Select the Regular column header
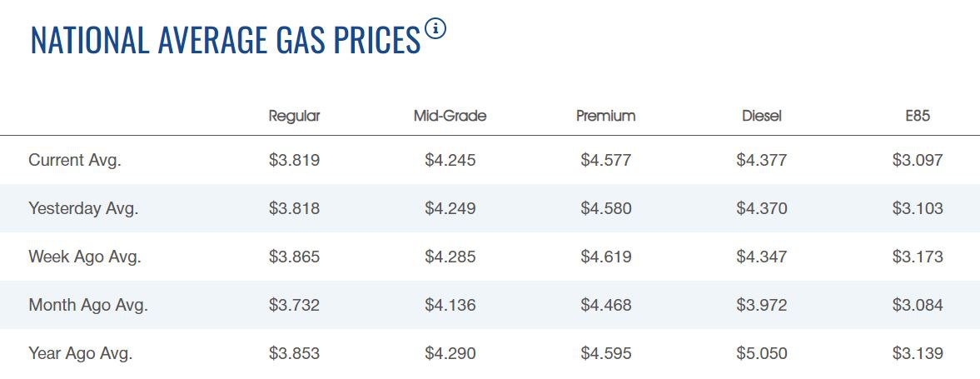980x379 pixels. point(295,116)
